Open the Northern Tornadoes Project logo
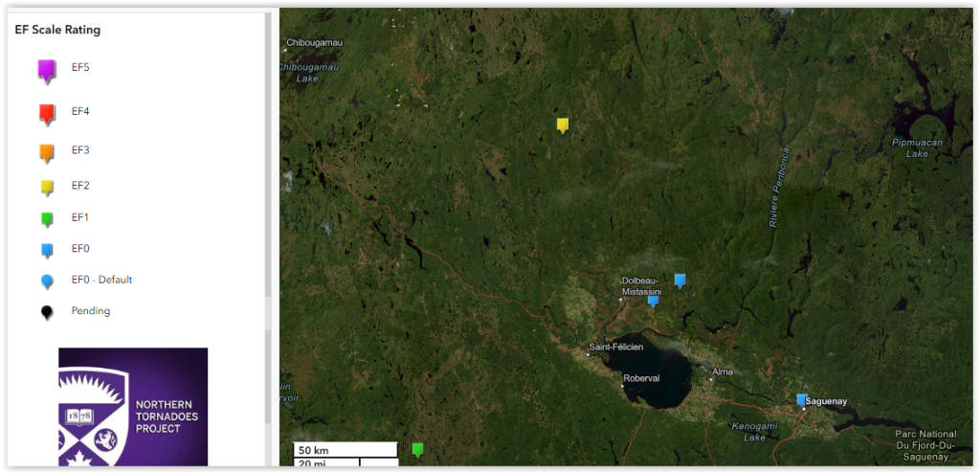The width and height of the screenshot is (980, 473). (x=133, y=406)
